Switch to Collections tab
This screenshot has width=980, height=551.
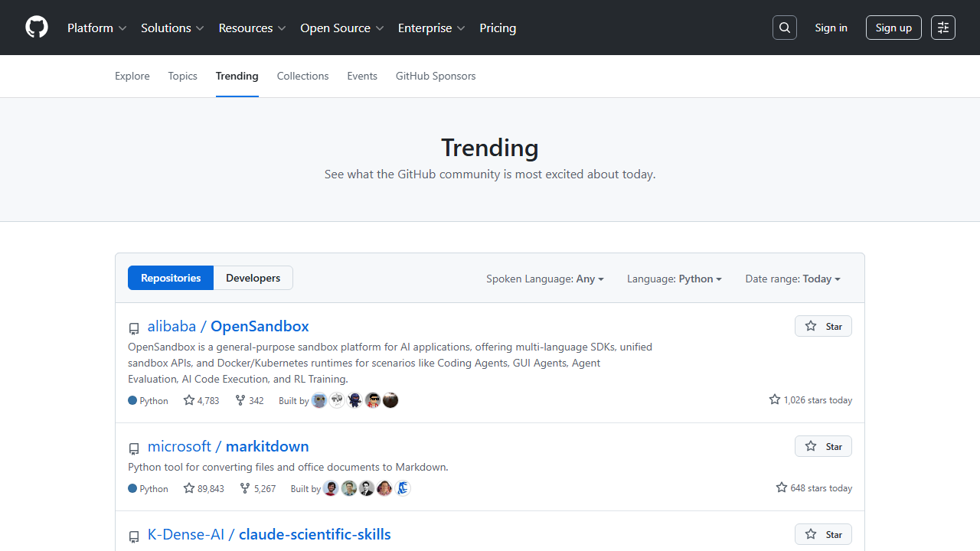(302, 76)
